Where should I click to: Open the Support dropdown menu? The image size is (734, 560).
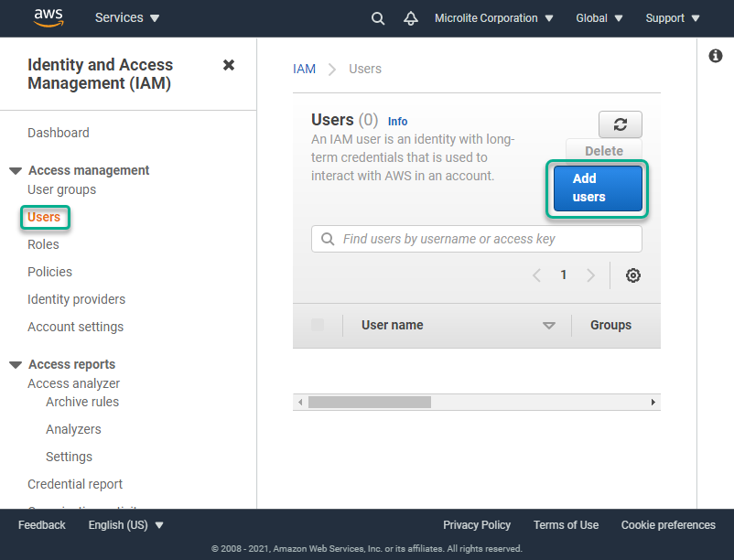pyautogui.click(x=673, y=18)
